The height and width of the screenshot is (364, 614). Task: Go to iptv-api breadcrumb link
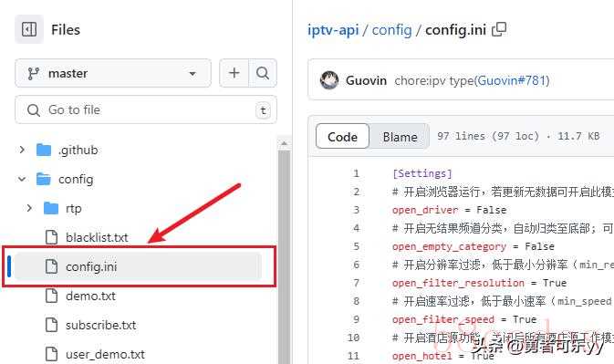click(x=333, y=30)
